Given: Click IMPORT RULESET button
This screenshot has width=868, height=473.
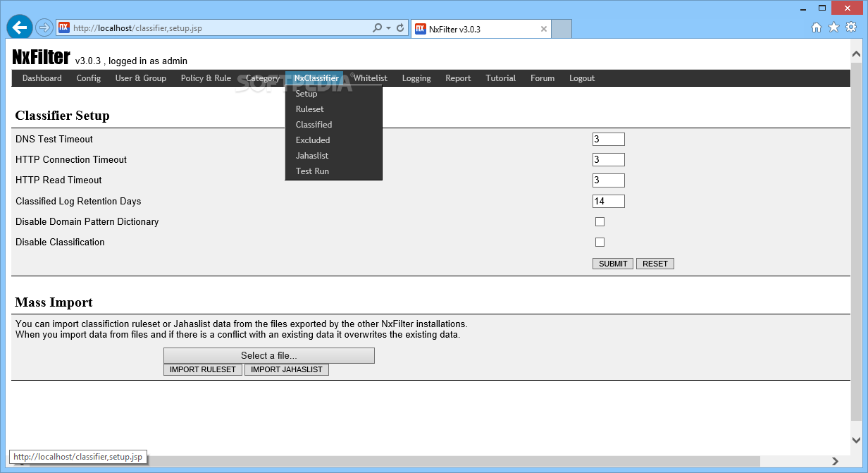Looking at the screenshot, I should tap(203, 369).
